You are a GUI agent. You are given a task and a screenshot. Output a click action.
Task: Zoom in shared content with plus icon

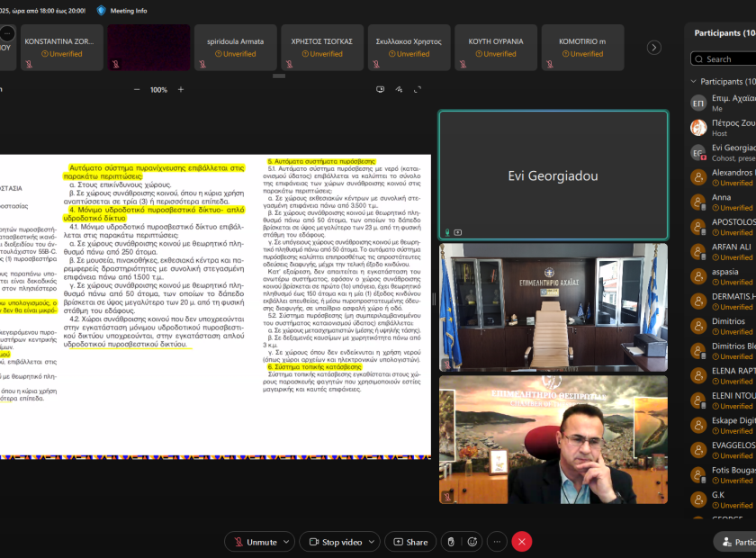point(181,90)
